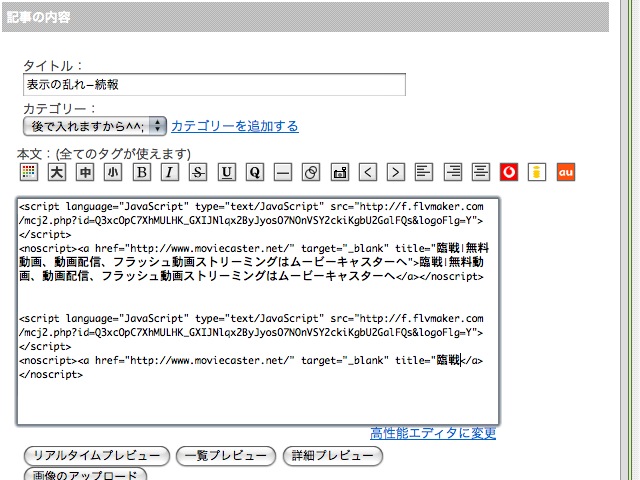
Task: Apply medium font size (中) button
Action: 85,172
